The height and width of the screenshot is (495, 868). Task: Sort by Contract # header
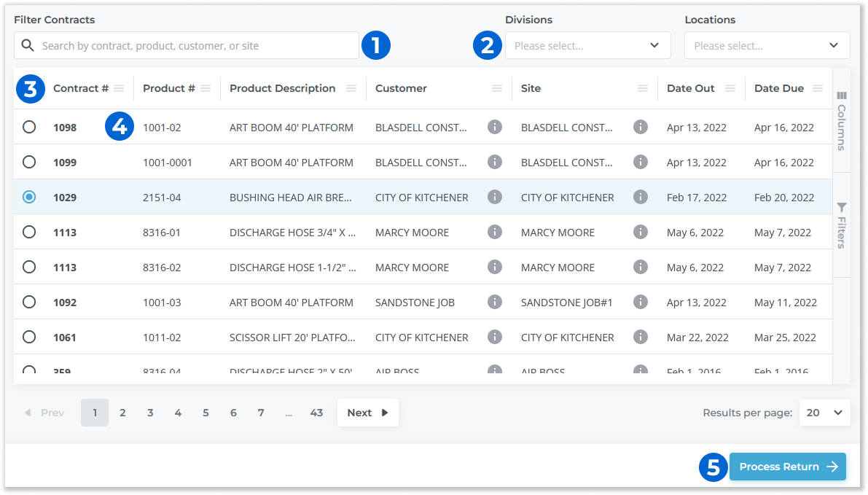pyautogui.click(x=80, y=89)
